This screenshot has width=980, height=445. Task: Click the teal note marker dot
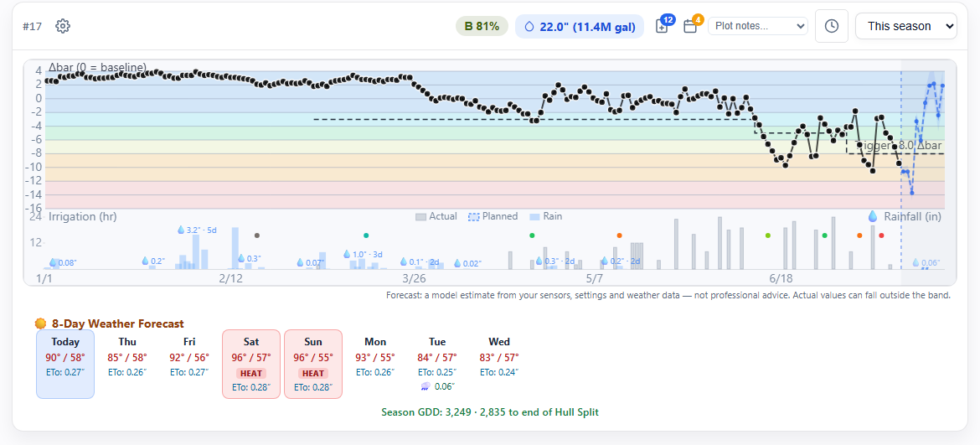tap(366, 235)
